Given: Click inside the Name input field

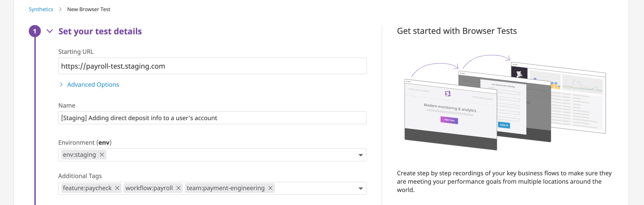Looking at the screenshot, I should pyautogui.click(x=212, y=118).
